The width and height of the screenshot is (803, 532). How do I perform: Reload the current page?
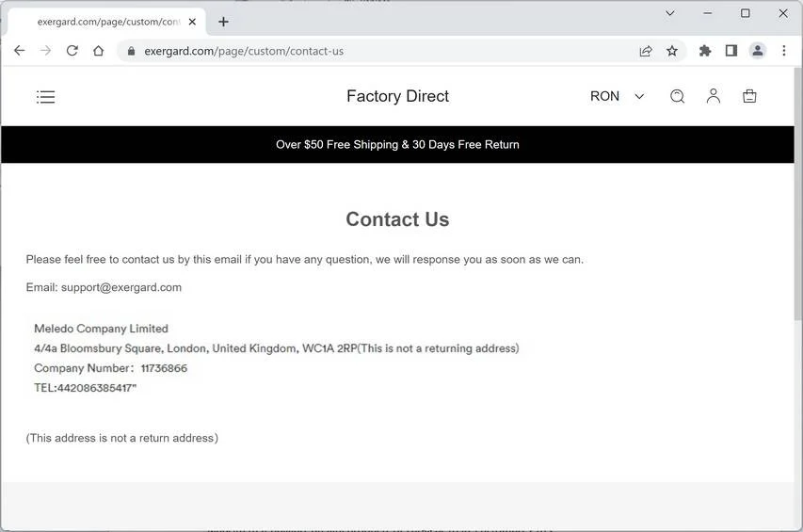(x=72, y=51)
